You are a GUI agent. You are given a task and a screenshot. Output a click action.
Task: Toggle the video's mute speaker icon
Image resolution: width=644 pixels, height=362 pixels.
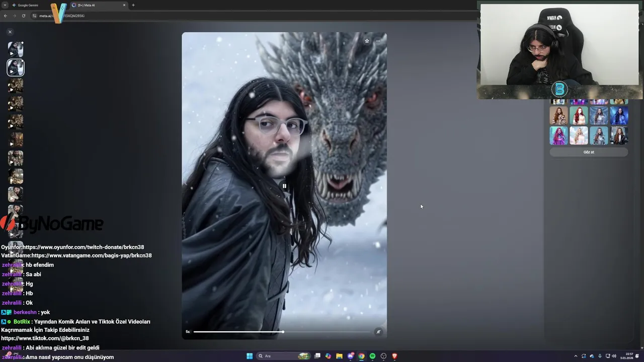tap(378, 332)
